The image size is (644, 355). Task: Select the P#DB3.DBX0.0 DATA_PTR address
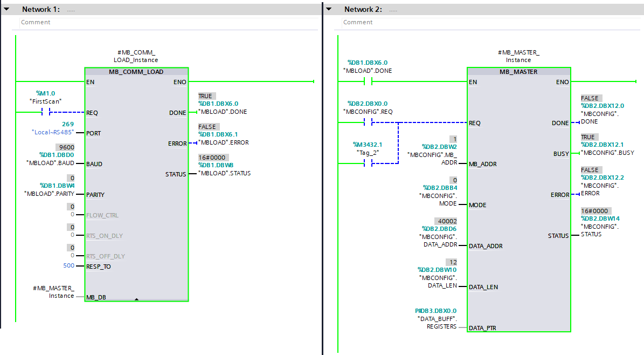pos(435,311)
